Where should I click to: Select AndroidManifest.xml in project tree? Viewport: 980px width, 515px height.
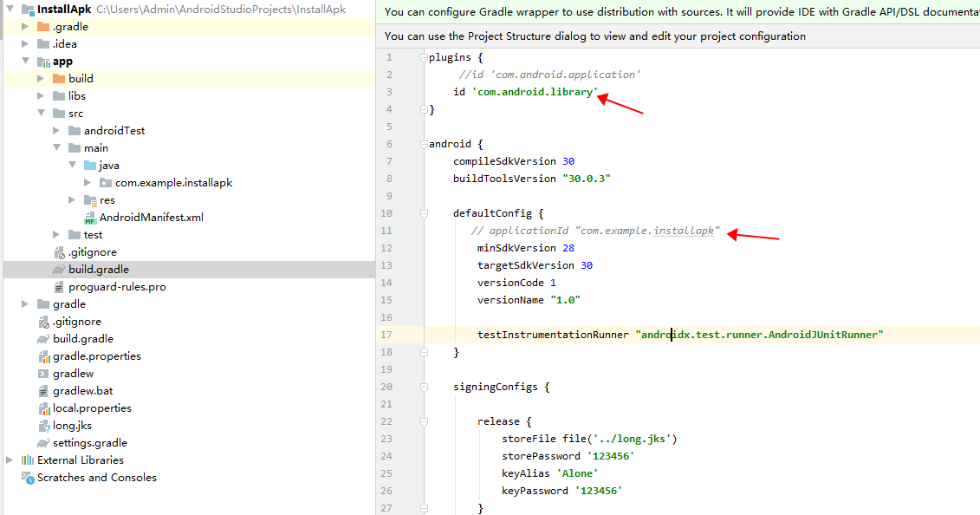pyautogui.click(x=152, y=218)
